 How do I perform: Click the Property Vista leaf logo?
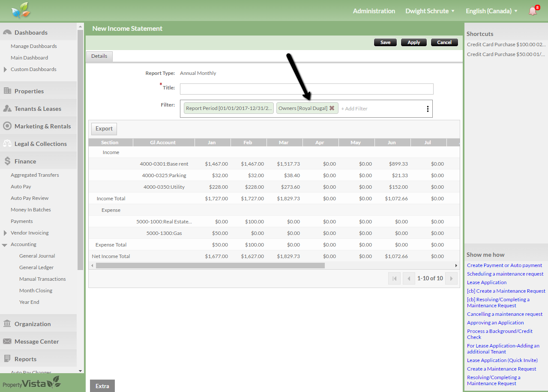(21, 11)
